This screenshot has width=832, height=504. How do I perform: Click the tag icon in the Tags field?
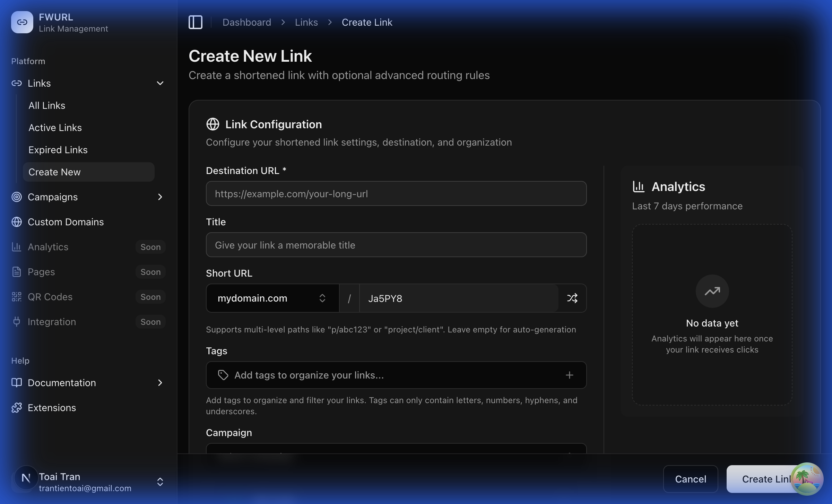[223, 375]
